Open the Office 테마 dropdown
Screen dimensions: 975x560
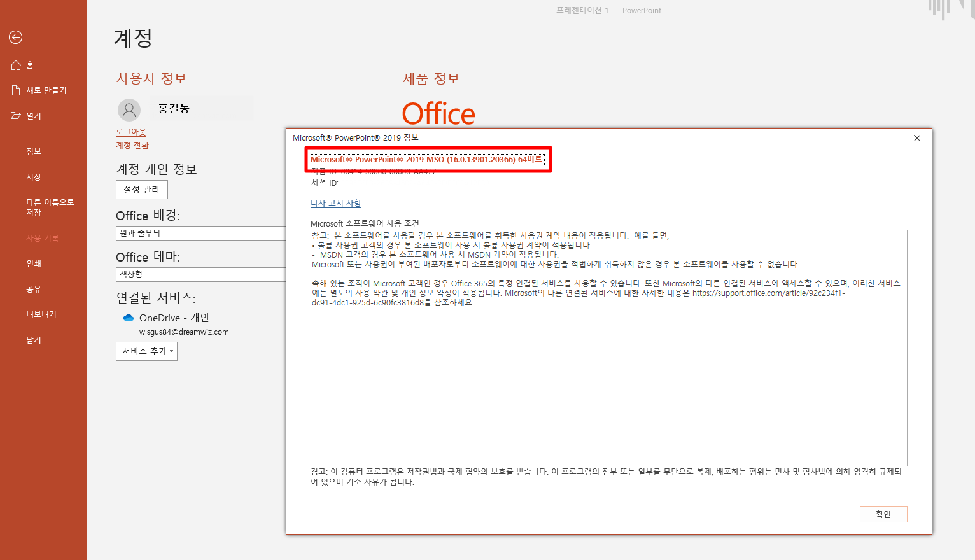[200, 274]
